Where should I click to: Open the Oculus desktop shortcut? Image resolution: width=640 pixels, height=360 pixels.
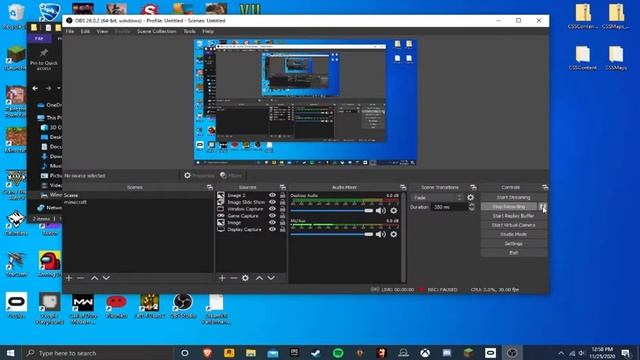pos(16,305)
